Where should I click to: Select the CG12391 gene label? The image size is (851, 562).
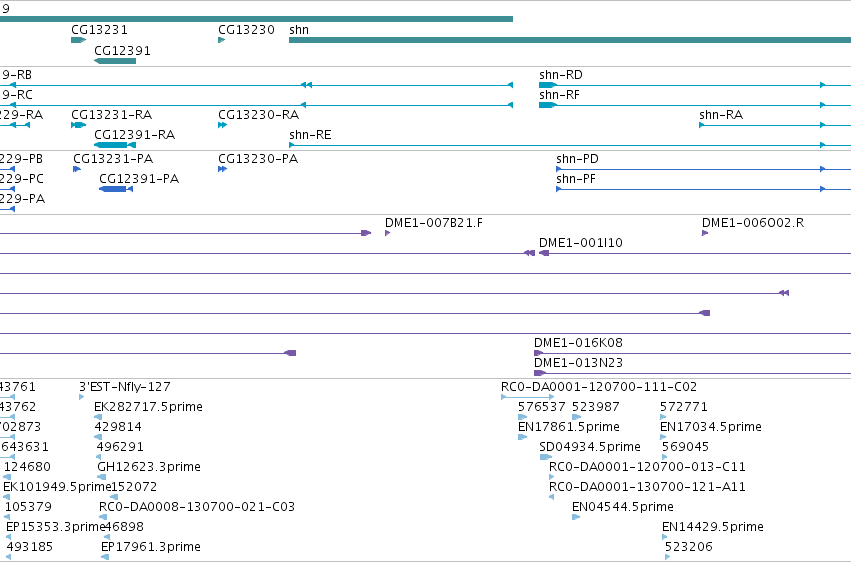pyautogui.click(x=123, y=50)
